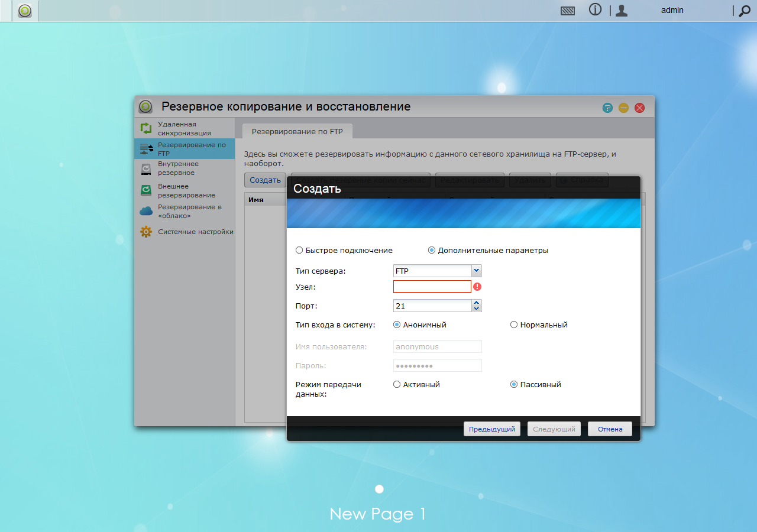Click the page indicator dot above New Page 1
The image size is (757, 532).
tap(380, 489)
